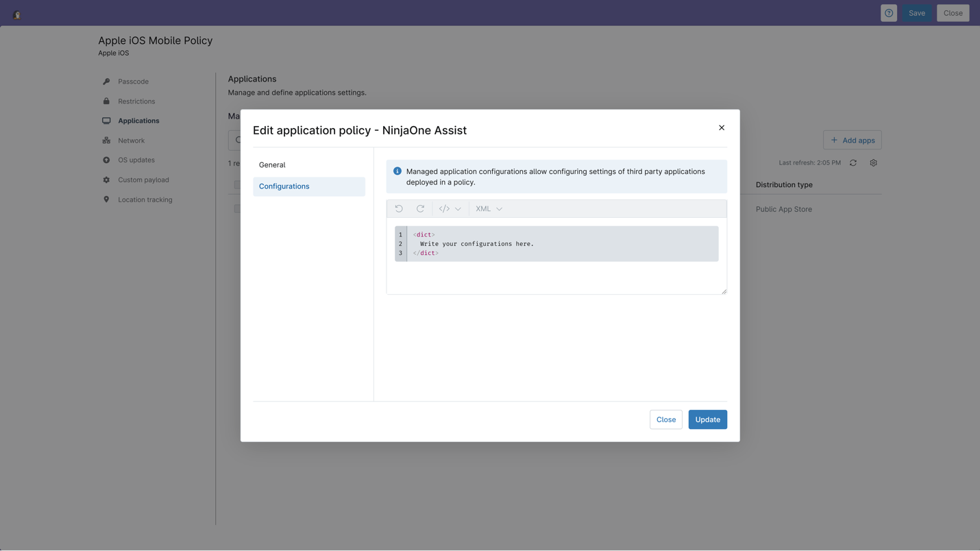Expand the code view dropdown next to the code icon
The height and width of the screenshot is (551, 980).
click(x=458, y=208)
